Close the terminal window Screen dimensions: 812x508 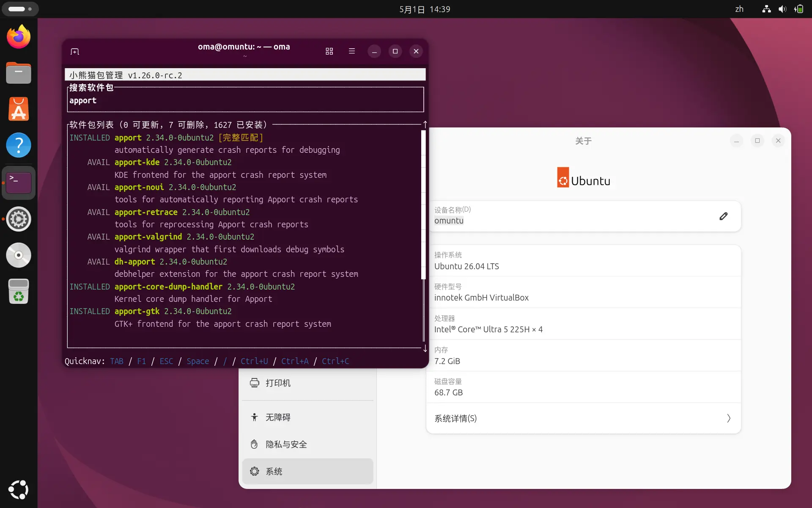click(416, 51)
